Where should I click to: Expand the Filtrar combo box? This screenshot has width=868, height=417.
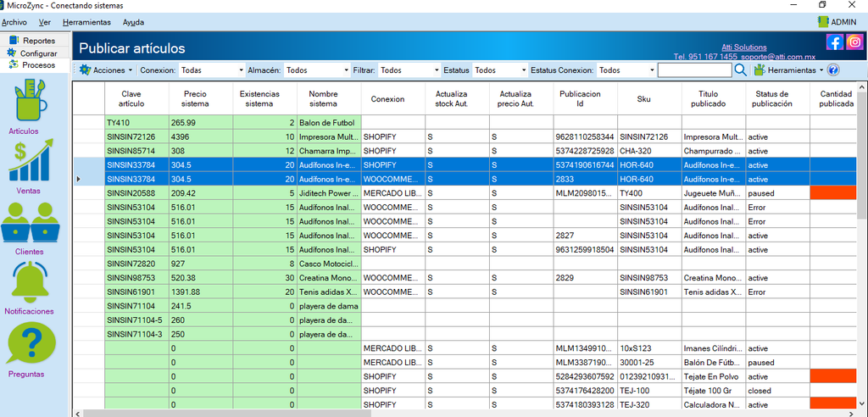[x=437, y=70]
